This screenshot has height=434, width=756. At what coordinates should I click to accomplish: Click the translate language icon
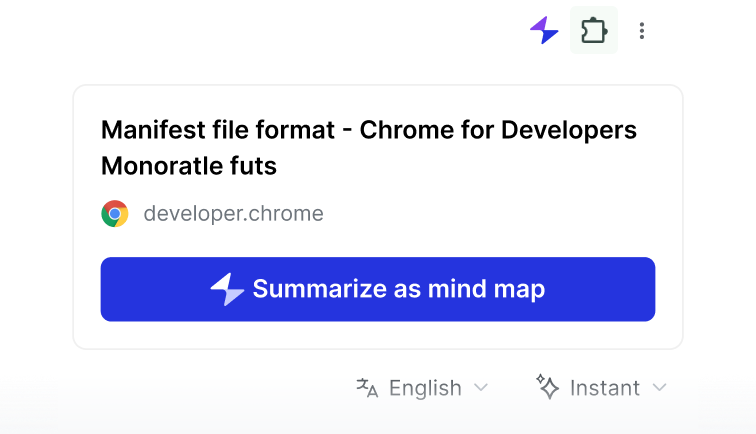pos(367,387)
